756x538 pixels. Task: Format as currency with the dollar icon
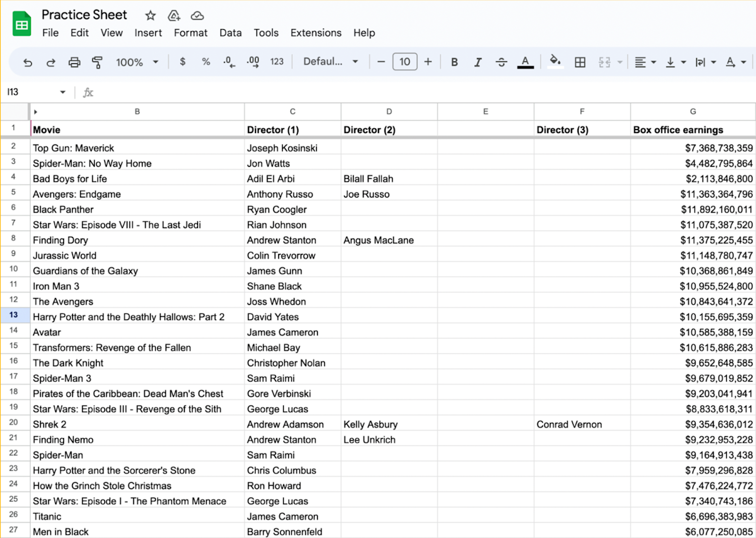click(x=182, y=62)
